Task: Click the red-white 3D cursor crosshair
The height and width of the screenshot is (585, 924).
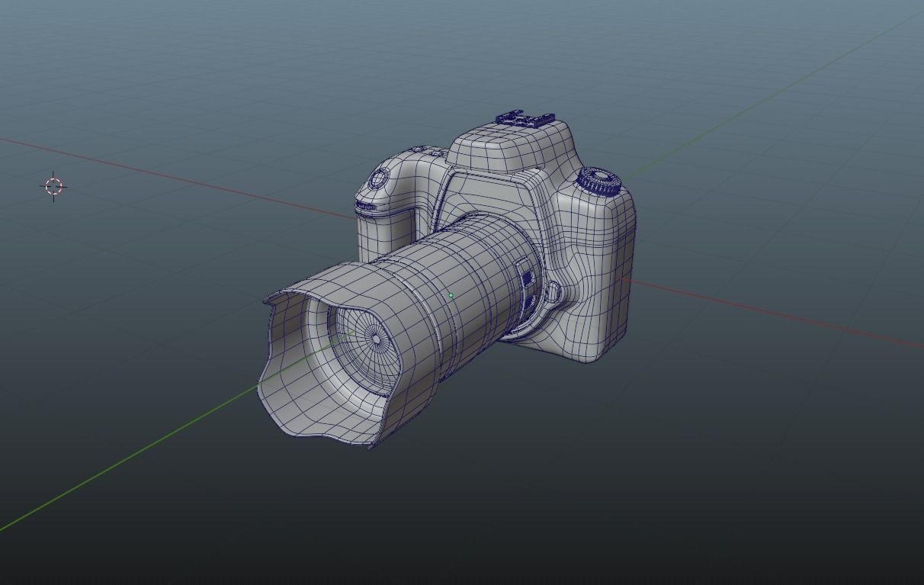Action: [x=53, y=185]
